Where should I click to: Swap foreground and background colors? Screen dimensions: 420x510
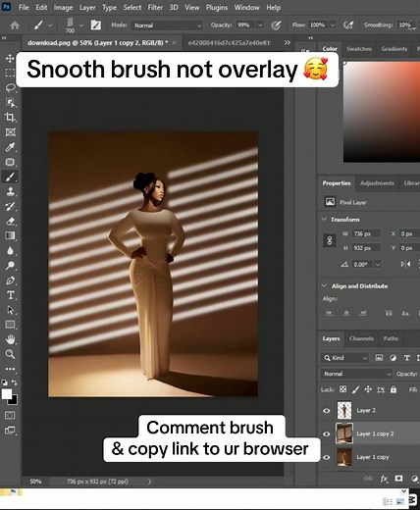tap(15, 382)
